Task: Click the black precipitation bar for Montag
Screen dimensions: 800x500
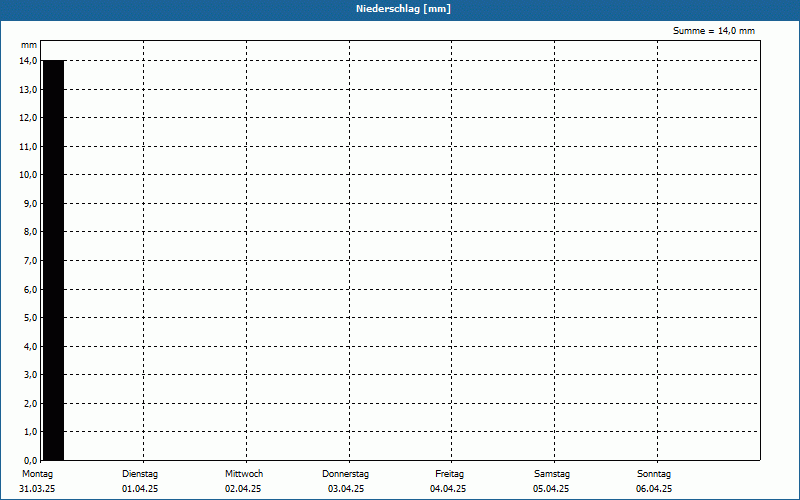Action: click(x=53, y=260)
